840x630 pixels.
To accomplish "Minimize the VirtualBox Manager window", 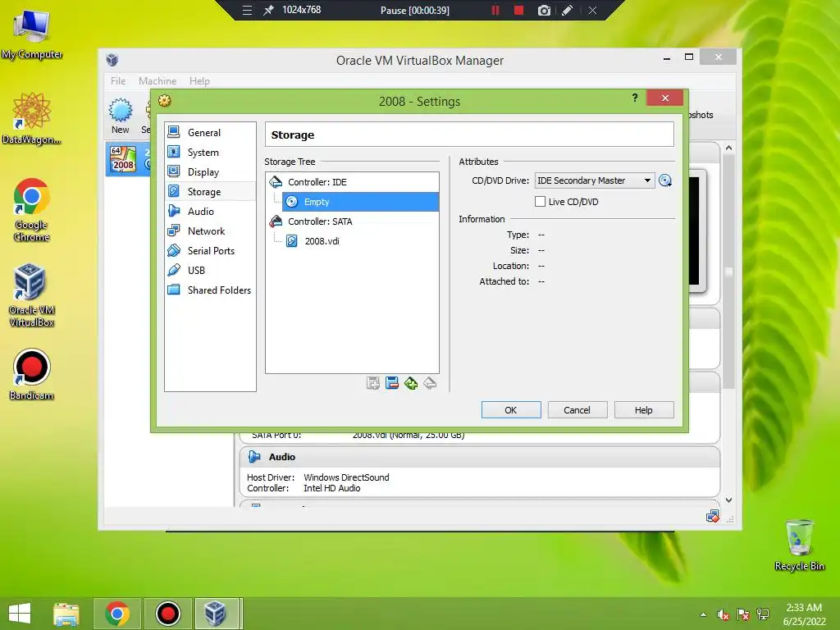I will (x=667, y=57).
